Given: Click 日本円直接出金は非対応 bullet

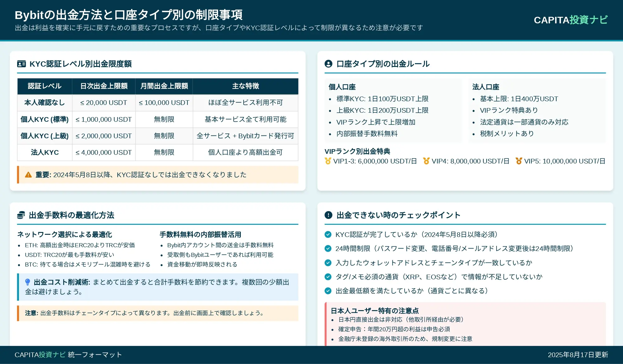Looking at the screenshot, I should pyautogui.click(x=402, y=320).
